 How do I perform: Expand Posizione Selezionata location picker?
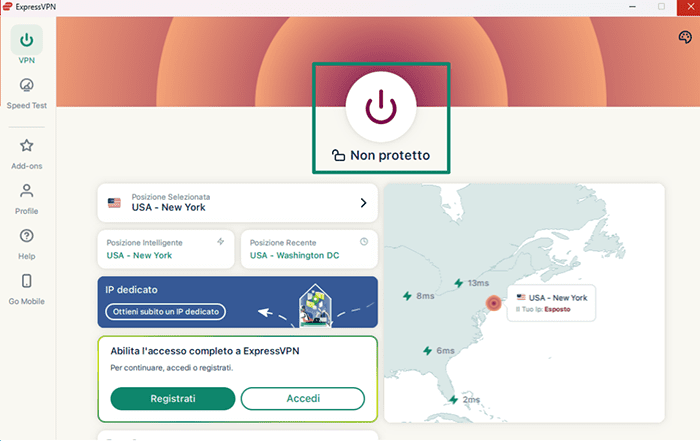[x=237, y=203]
